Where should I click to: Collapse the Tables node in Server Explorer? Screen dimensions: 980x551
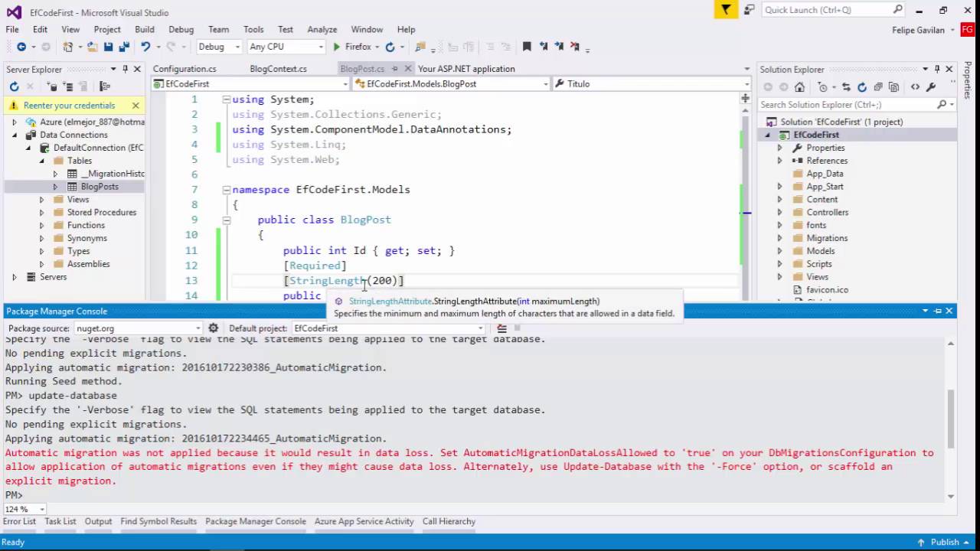pyautogui.click(x=42, y=161)
